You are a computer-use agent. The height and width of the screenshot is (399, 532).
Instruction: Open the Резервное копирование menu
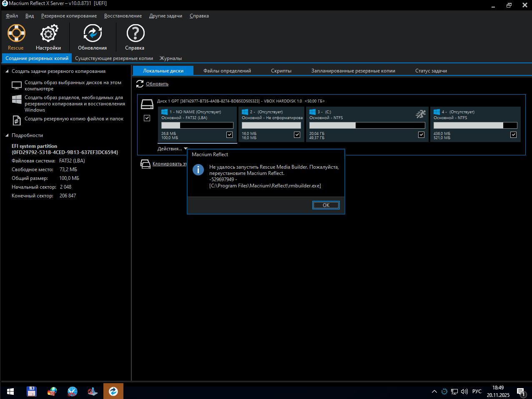pos(69,16)
